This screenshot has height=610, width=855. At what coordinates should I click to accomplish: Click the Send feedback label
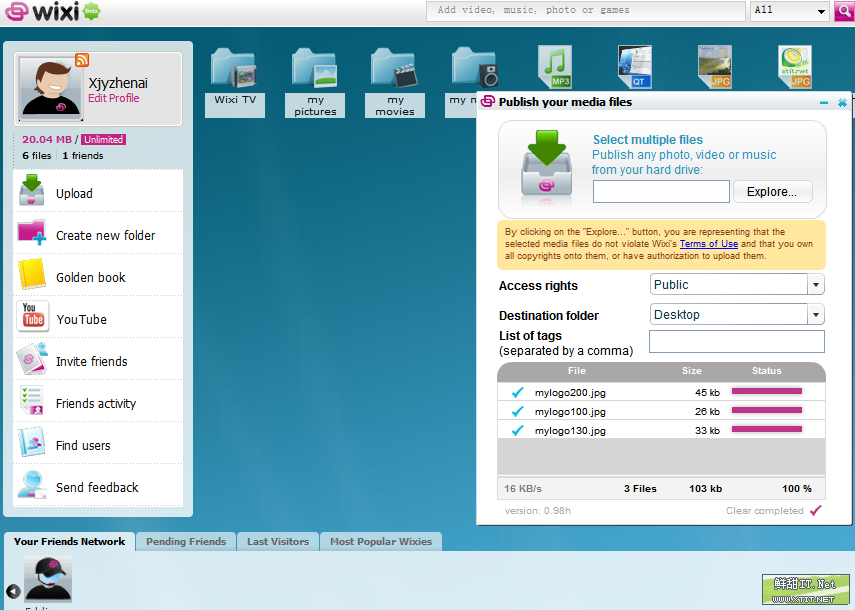click(x=97, y=487)
